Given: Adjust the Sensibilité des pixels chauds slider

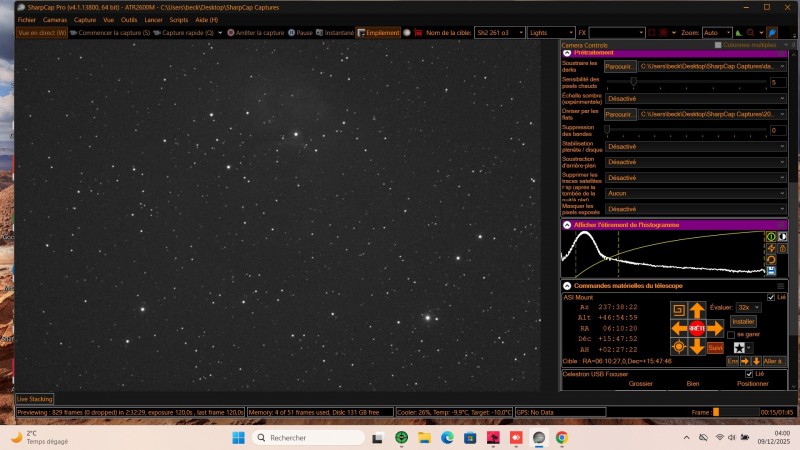Looking at the screenshot, I should [x=634, y=82].
